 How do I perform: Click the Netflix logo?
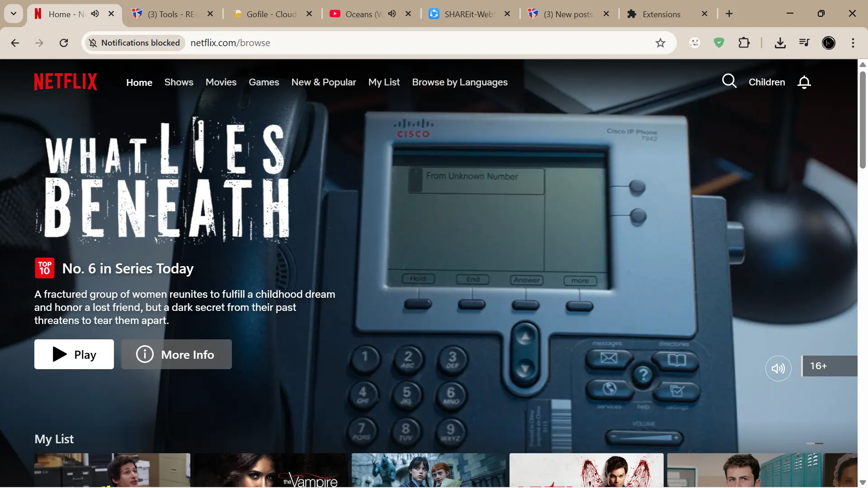(x=66, y=82)
